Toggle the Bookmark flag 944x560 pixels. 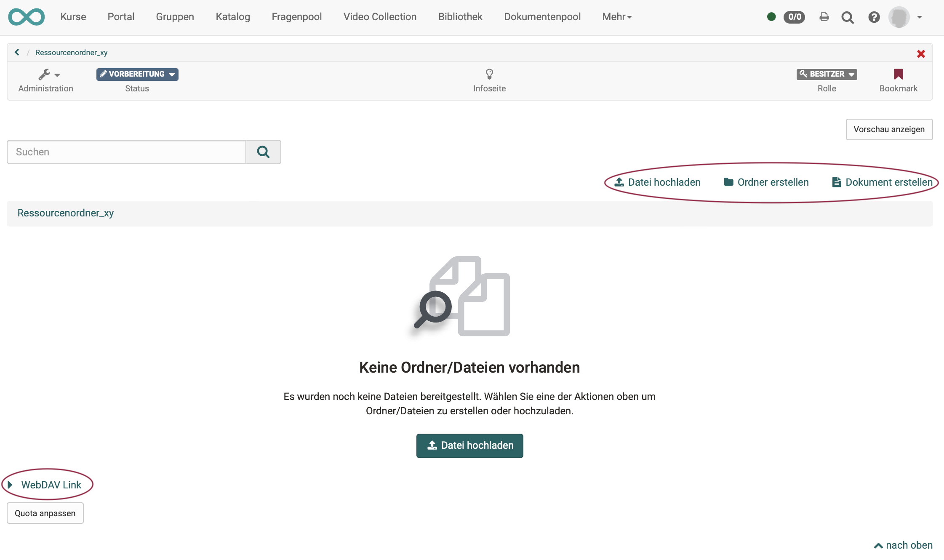(899, 74)
